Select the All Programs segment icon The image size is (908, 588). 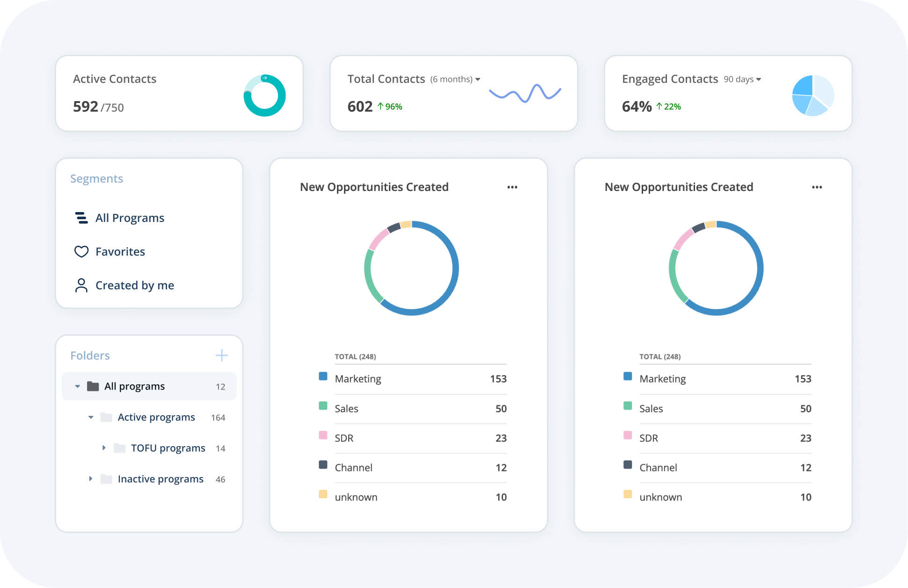81,218
